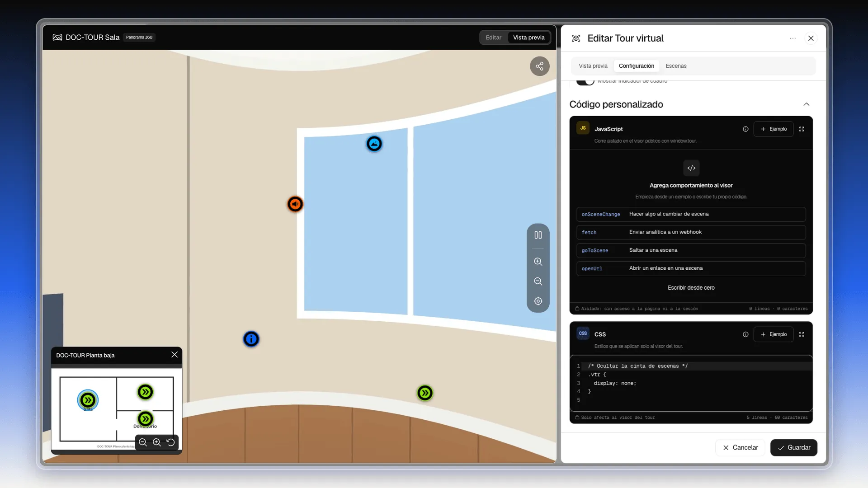Click into the CSS code editor

coord(691,383)
